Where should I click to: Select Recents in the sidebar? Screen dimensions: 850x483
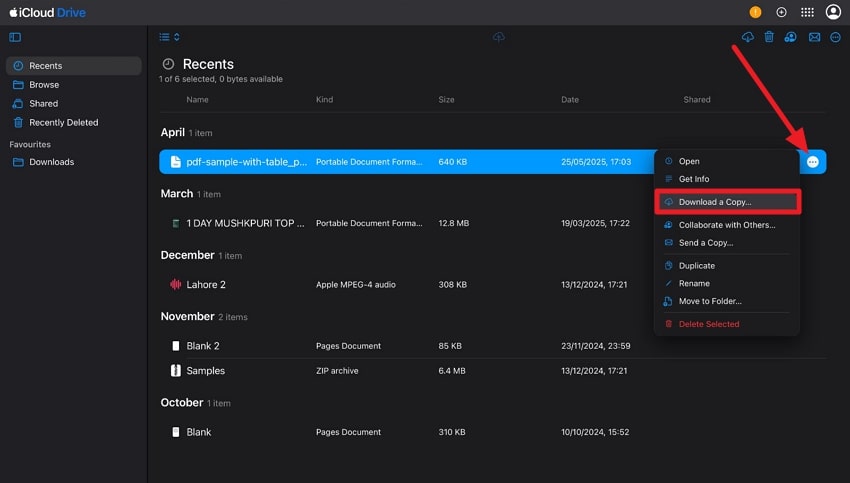(74, 66)
